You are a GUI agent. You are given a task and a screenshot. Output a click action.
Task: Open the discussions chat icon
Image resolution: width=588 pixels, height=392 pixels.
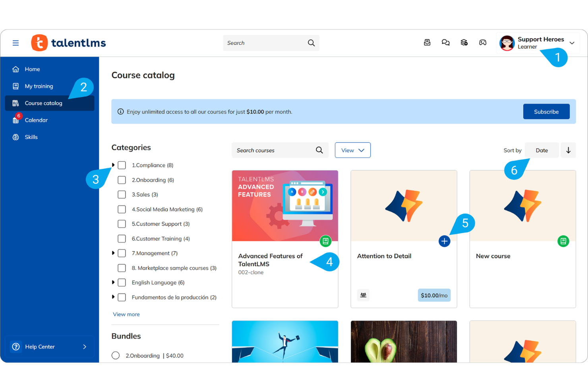(445, 42)
